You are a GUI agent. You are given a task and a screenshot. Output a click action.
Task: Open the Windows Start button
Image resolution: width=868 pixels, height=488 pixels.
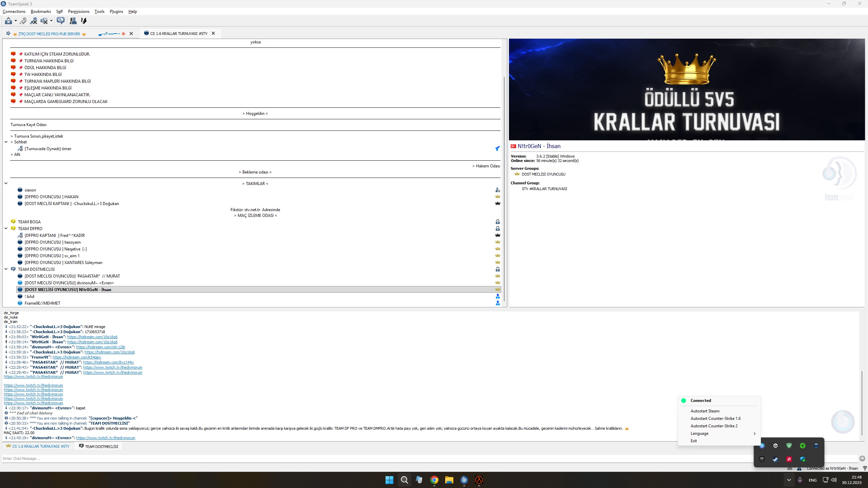pyautogui.click(x=389, y=480)
